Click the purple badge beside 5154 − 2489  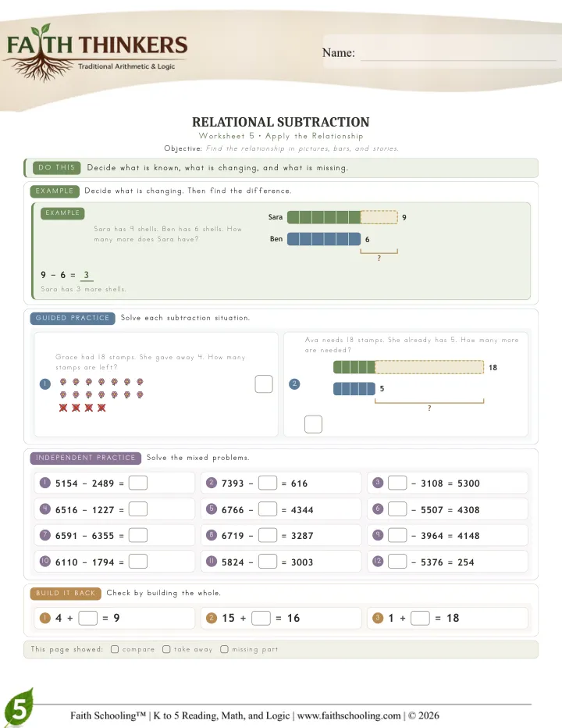point(45,483)
